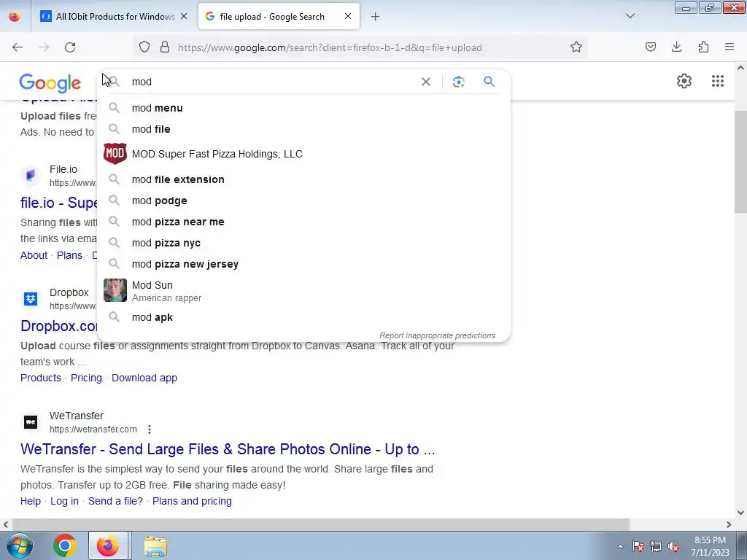The image size is (747, 560).
Task: Choose Mod Sun American rapper suggestion
Action: pos(303,290)
